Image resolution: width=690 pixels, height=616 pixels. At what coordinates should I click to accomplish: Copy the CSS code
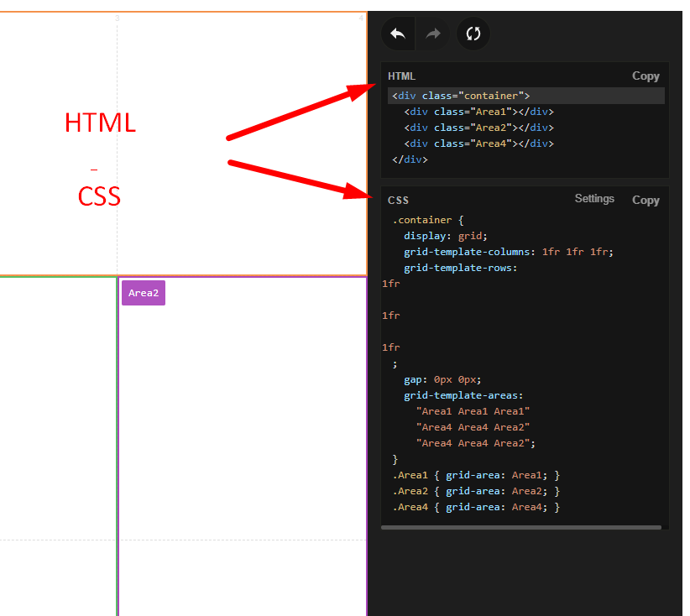coord(646,200)
